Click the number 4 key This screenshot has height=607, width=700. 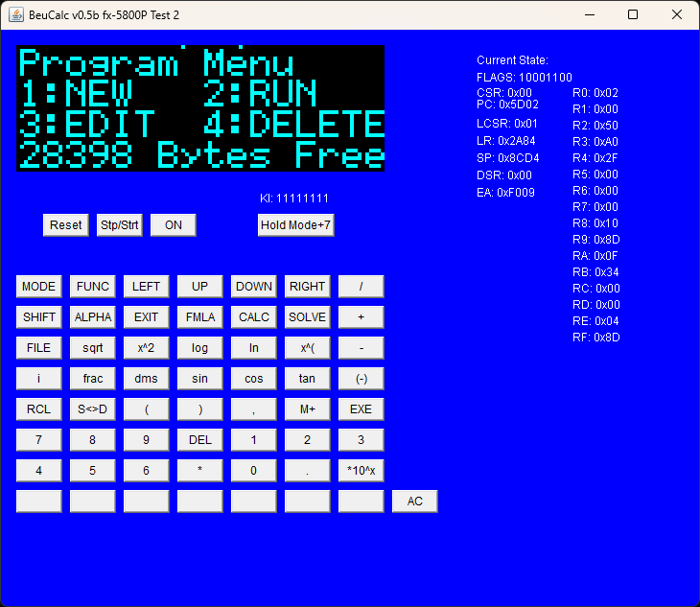tap(39, 471)
